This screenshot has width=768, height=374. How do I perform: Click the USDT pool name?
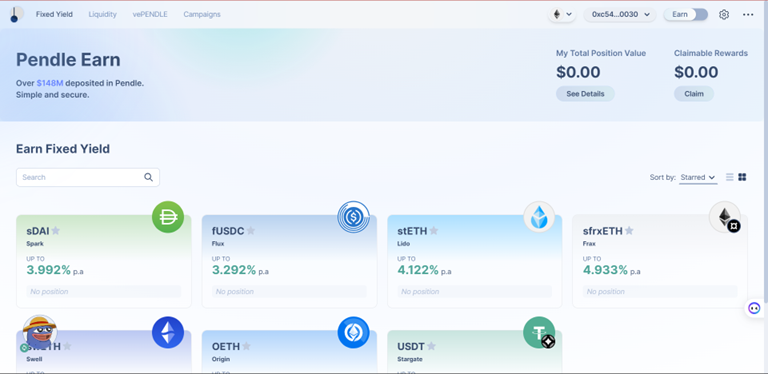411,346
